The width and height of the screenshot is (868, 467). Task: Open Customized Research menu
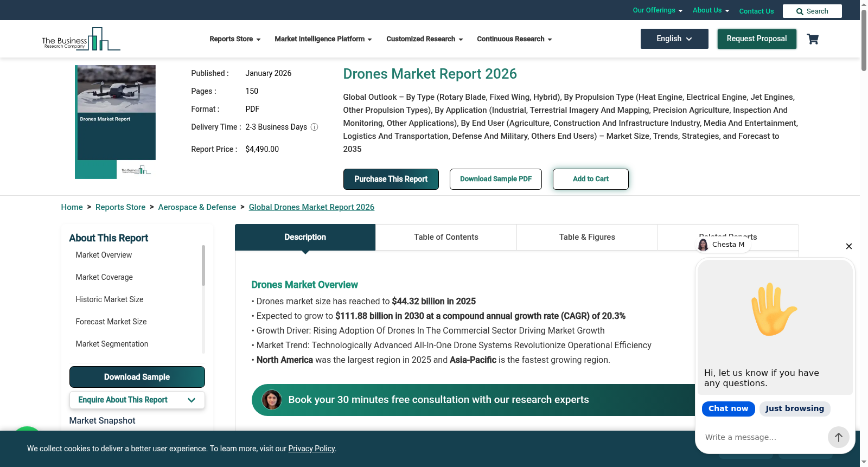pyautogui.click(x=425, y=39)
